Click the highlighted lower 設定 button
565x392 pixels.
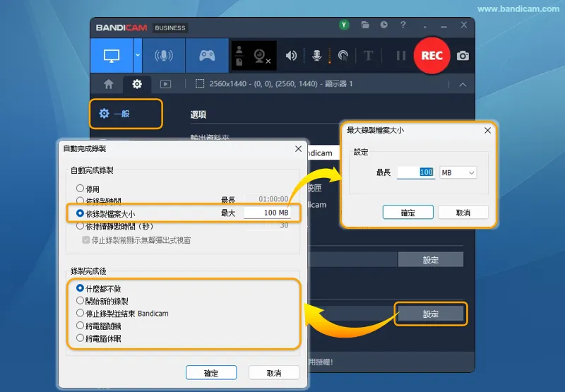point(431,314)
